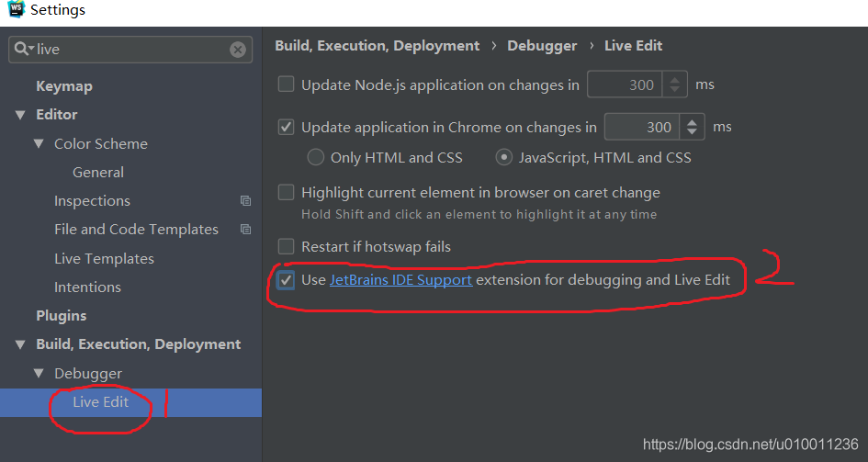Click the Chrome update delay field
Viewport: 868px width, 462px height.
point(642,128)
